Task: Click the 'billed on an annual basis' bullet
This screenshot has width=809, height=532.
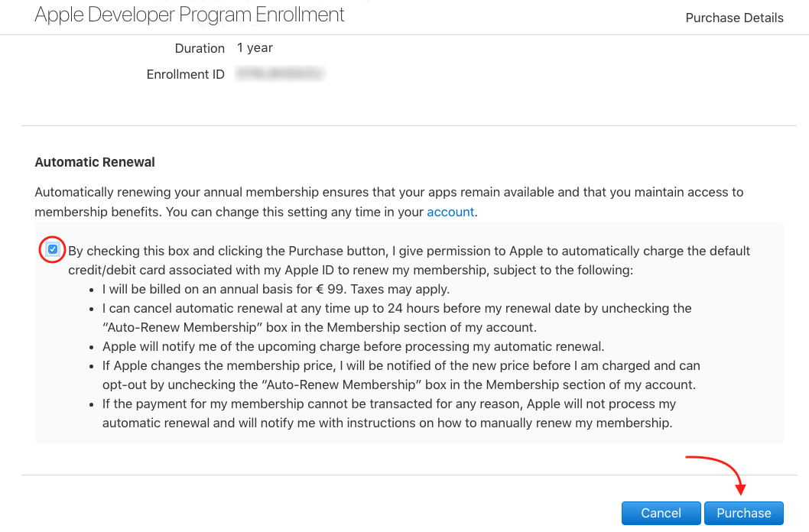Action: [x=276, y=289]
